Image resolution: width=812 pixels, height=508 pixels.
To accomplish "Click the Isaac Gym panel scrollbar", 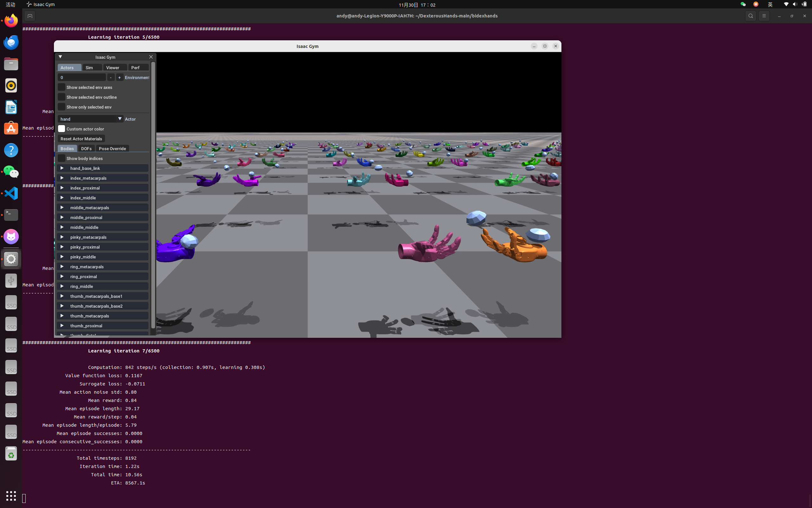I will coord(153,195).
